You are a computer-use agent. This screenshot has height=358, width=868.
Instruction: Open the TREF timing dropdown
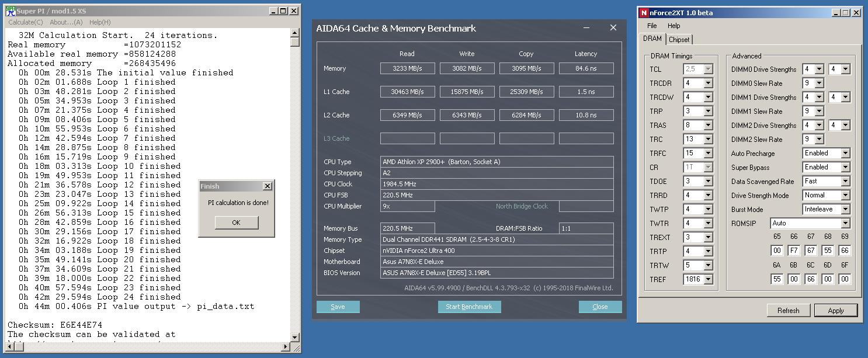pyautogui.click(x=708, y=279)
